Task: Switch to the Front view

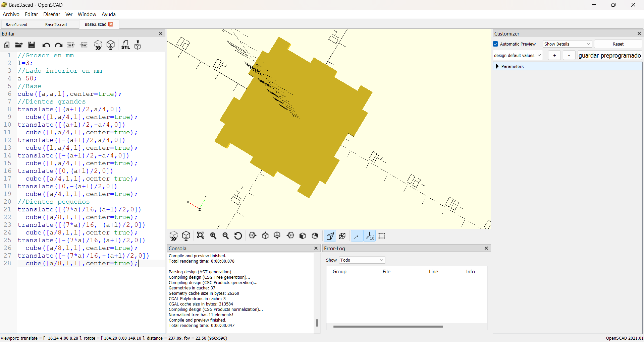Action: 303,236
